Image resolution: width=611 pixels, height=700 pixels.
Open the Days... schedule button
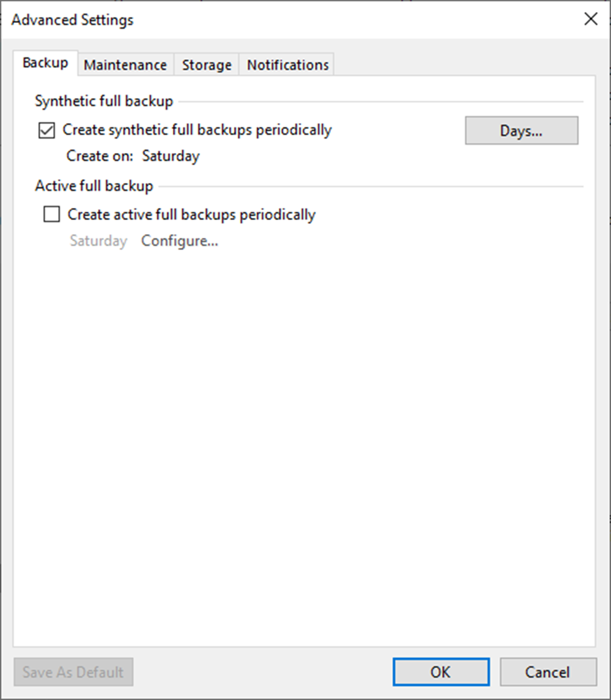(x=521, y=131)
